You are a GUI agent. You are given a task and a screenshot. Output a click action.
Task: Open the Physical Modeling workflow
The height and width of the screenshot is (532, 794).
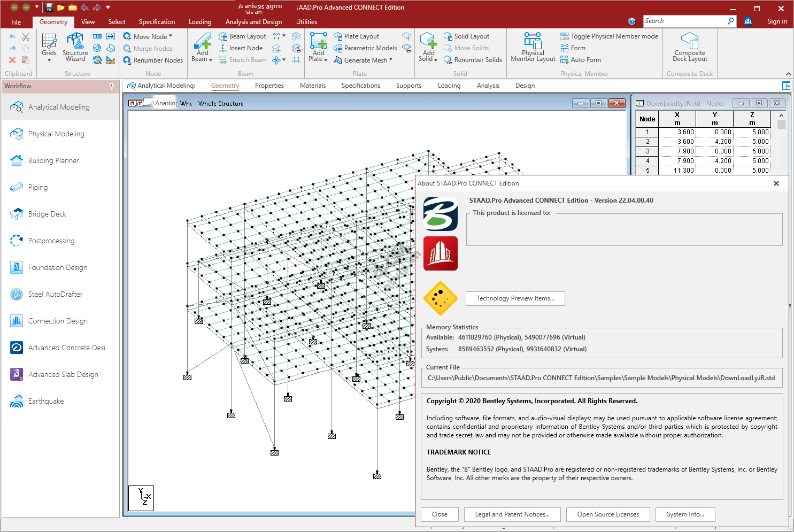(x=60, y=134)
